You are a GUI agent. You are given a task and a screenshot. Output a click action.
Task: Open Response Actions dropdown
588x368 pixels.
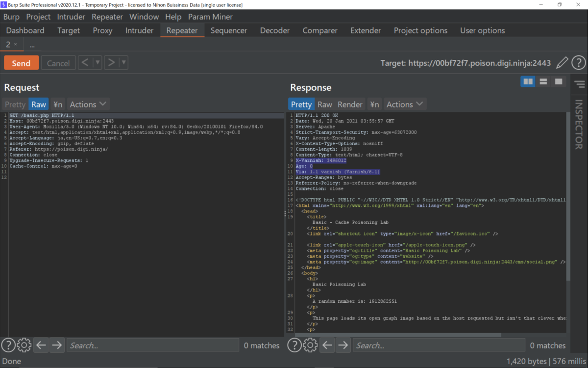[x=405, y=104]
